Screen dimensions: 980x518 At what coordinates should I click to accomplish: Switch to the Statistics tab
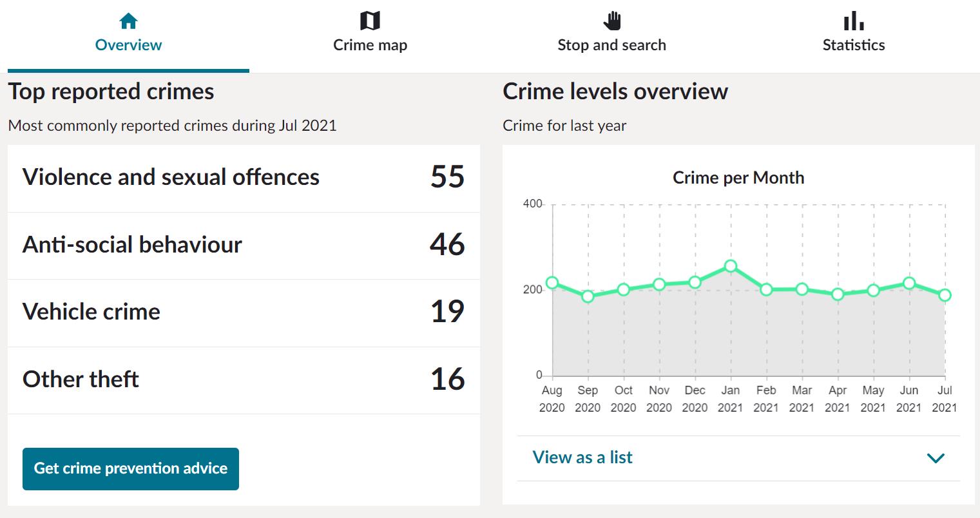pos(854,44)
